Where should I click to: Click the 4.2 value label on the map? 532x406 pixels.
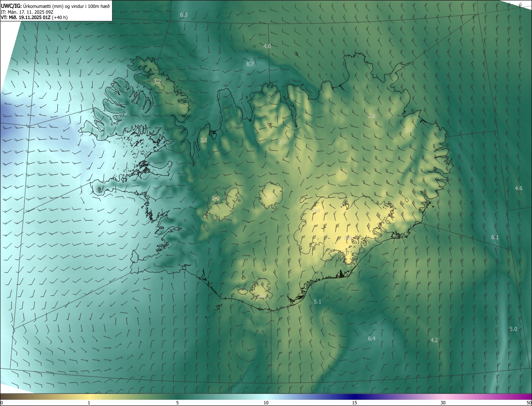434,340
